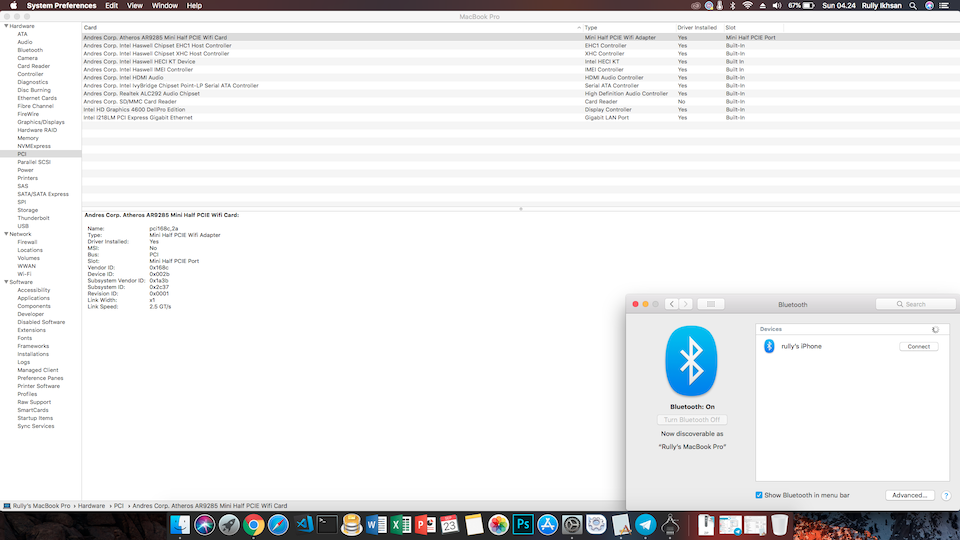This screenshot has height=540, width=960.
Task: Select Intel I218LM PCI Express Gigabit Ethernet row
Action: 520,118
